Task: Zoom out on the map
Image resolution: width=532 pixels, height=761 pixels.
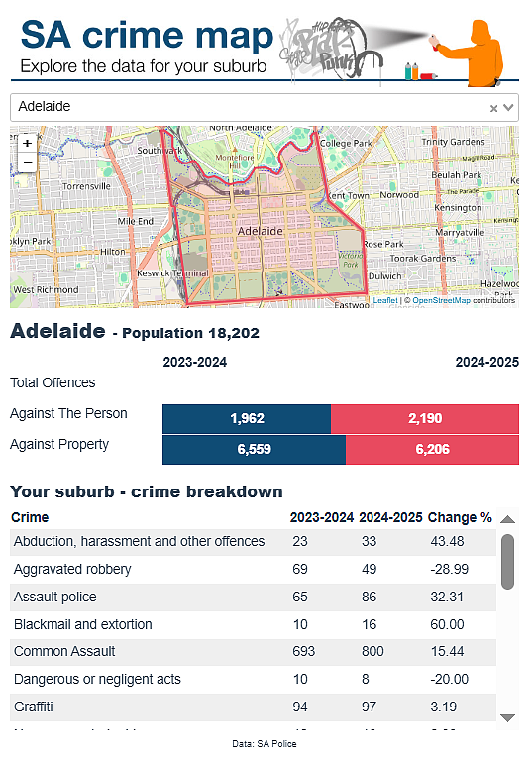Action: tap(27, 163)
